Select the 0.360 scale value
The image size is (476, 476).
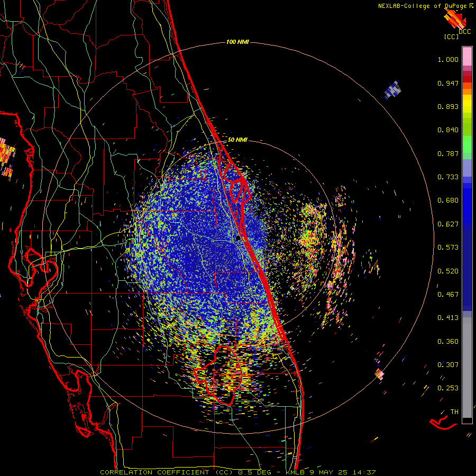(448, 342)
